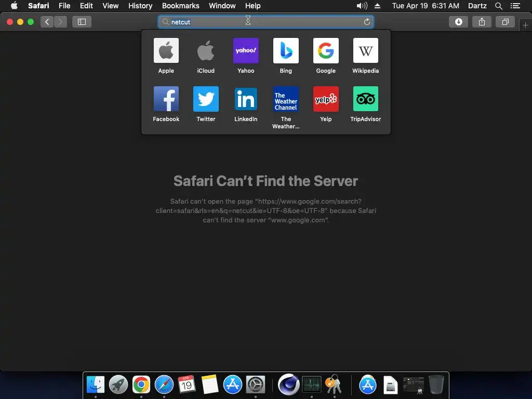Open the History menu
The height and width of the screenshot is (399, 532).
[x=140, y=6]
